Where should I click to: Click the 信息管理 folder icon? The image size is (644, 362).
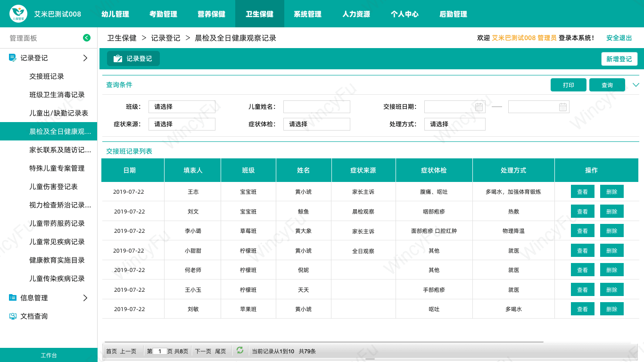coord(13,298)
